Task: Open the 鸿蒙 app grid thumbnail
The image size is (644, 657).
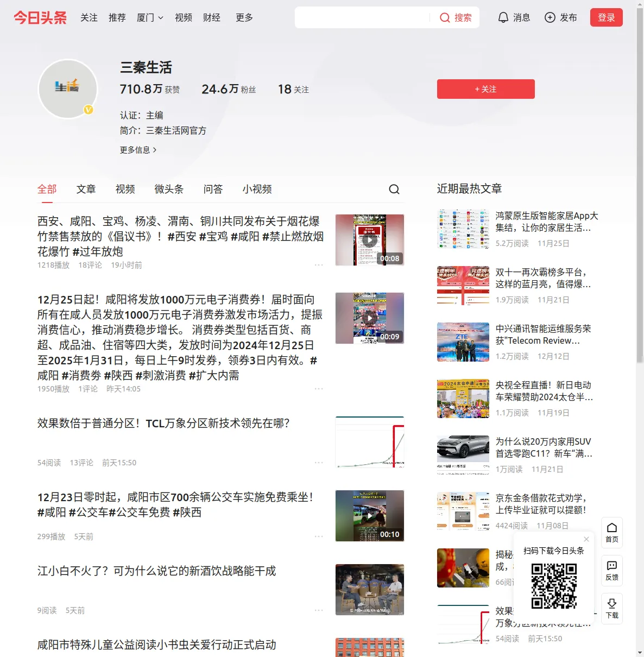Action: pyautogui.click(x=463, y=229)
